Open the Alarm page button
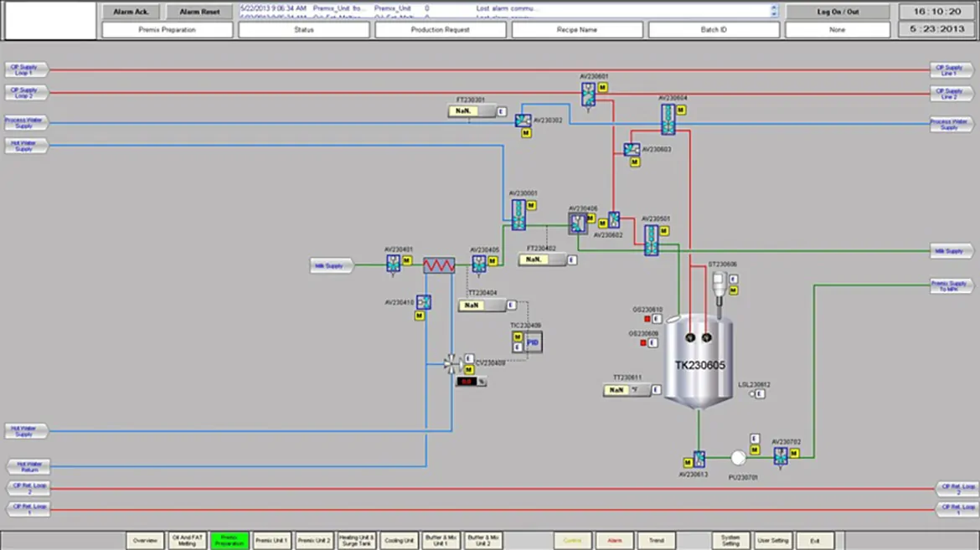Image resolution: width=980 pixels, height=550 pixels. pos(614,541)
